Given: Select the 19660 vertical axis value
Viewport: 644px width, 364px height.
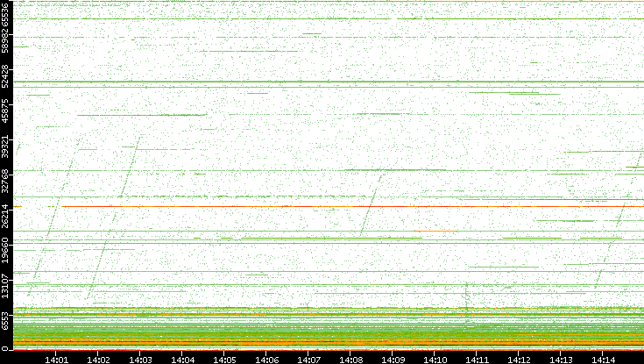Looking at the screenshot, I should [x=6, y=252].
